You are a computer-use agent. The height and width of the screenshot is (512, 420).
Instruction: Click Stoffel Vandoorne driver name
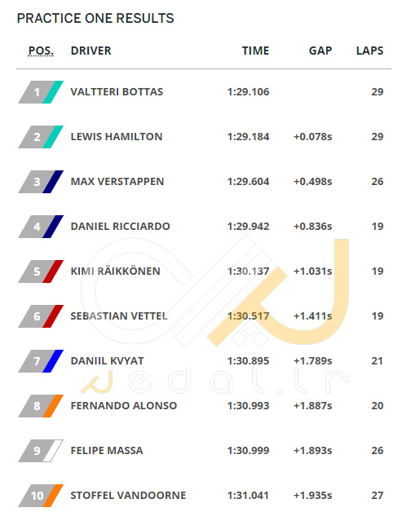click(x=128, y=496)
